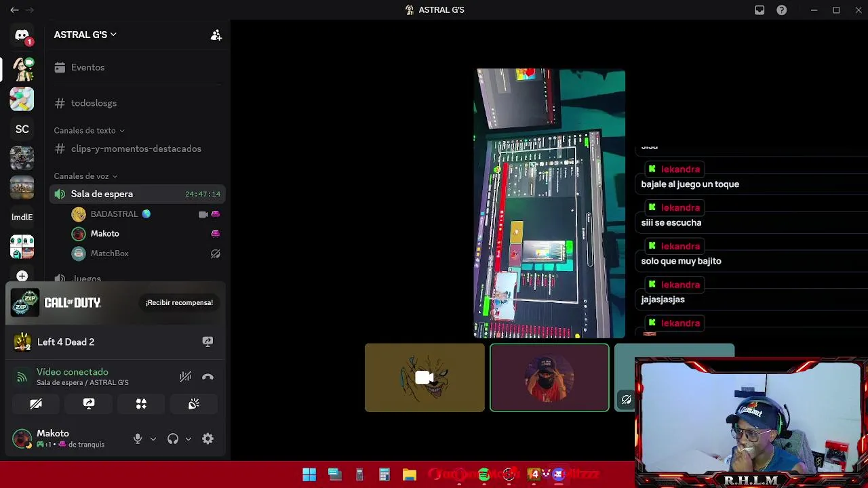The image size is (868, 488).
Task: Open microphone input device options arrow
Action: tap(153, 439)
